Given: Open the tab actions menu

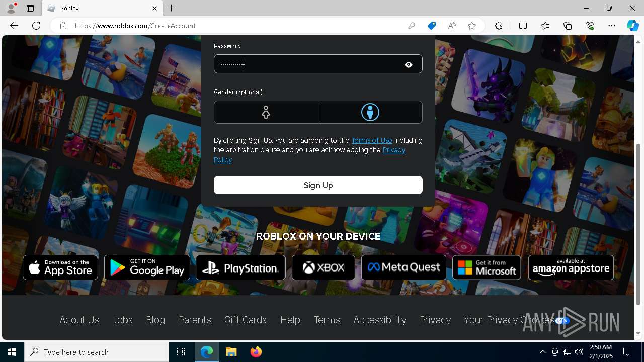Looking at the screenshot, I should click(30, 8).
